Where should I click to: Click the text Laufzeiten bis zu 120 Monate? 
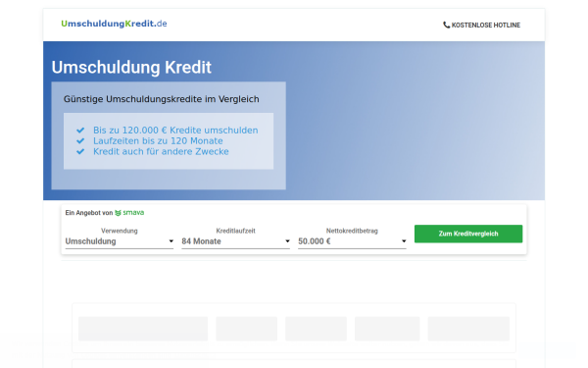pyautogui.click(x=158, y=140)
